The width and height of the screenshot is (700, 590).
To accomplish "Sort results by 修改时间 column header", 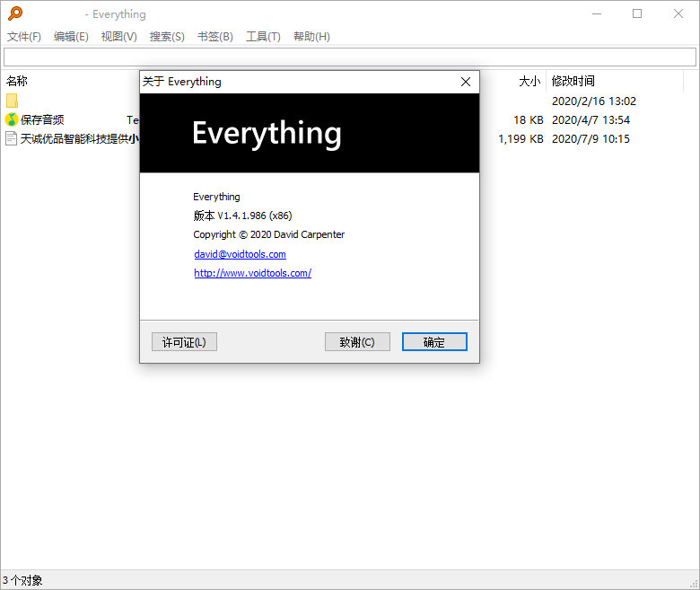I will [x=573, y=81].
